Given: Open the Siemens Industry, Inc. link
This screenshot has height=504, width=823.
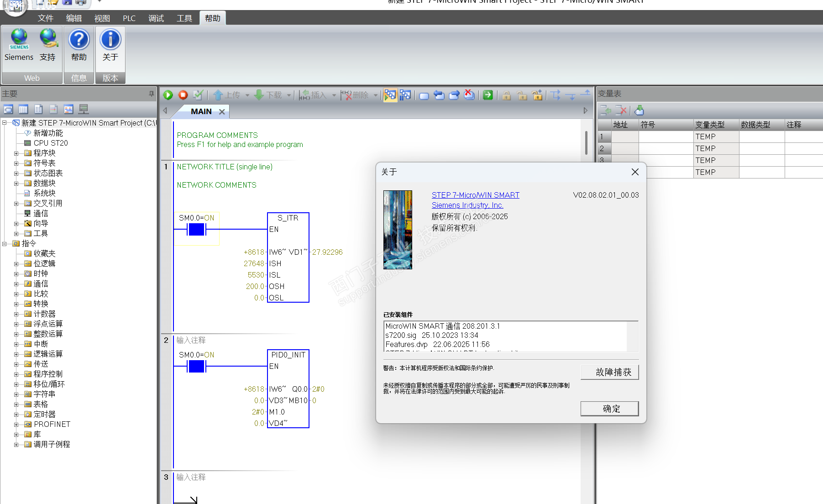Looking at the screenshot, I should (467, 205).
